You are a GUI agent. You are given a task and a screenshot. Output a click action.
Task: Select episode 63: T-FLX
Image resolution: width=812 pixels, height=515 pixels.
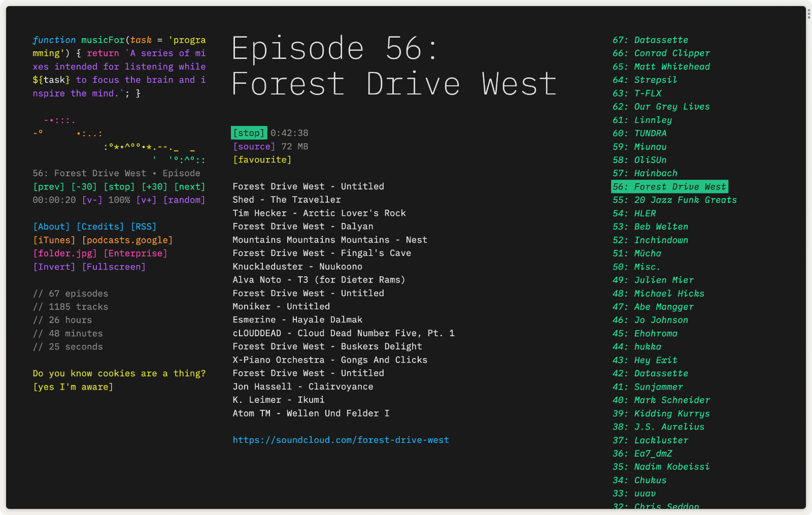click(x=637, y=93)
